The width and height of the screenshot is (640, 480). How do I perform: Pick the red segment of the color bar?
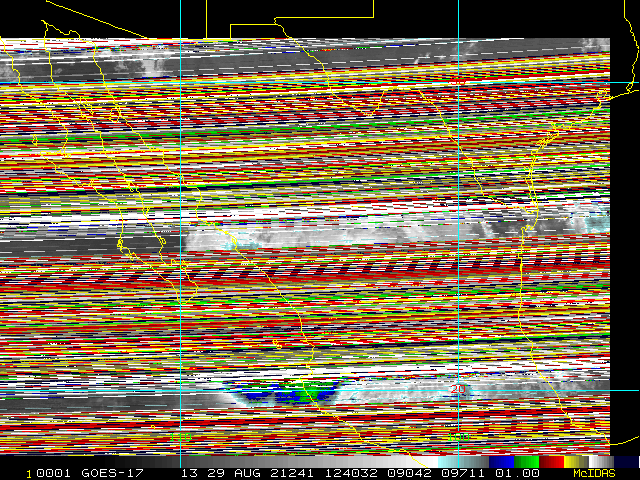point(551,462)
